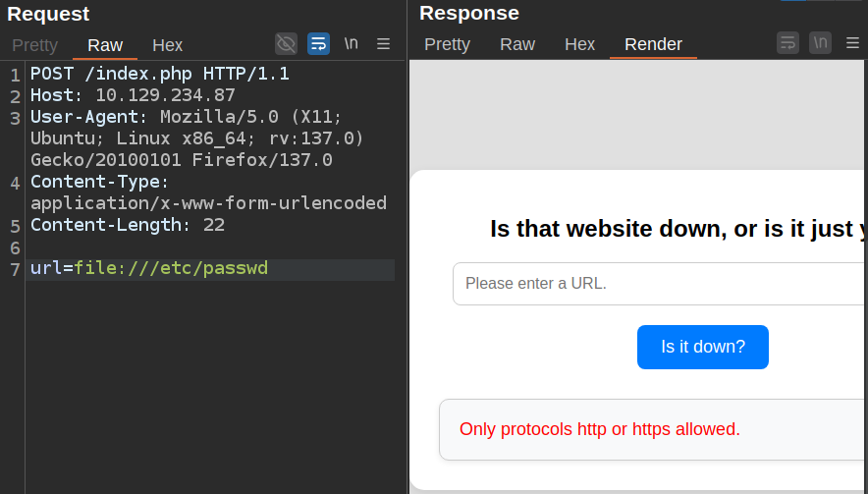Viewport: 868px width, 494px height.
Task: Open the Response panel hamburger options menu
Action: [x=852, y=43]
